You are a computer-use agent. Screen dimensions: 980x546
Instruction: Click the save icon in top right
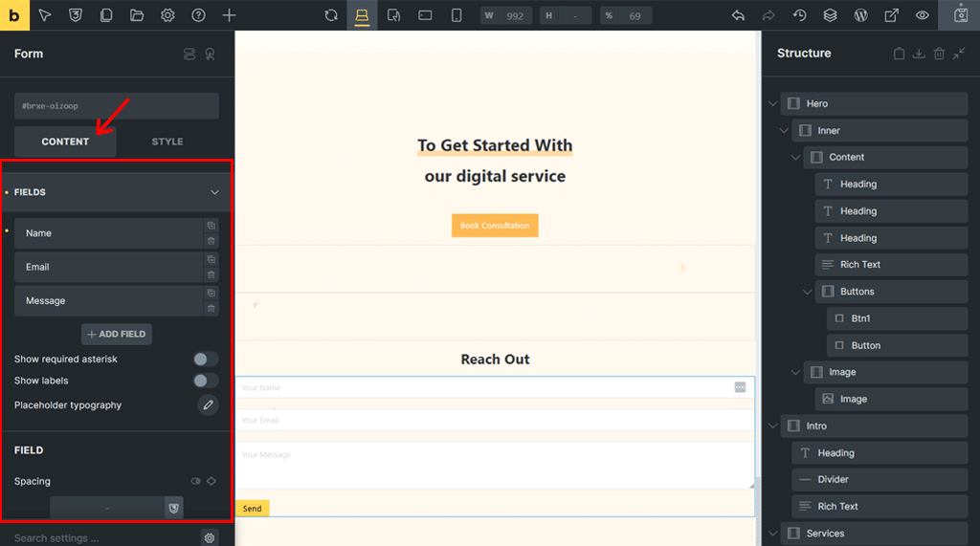[x=961, y=15]
